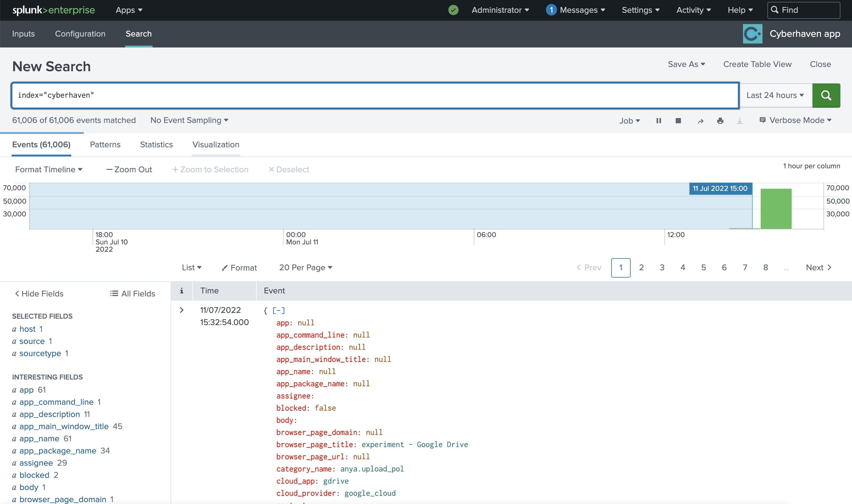Screen dimensions: 852x504
Task: Click the search query input field
Action: tap(375, 96)
